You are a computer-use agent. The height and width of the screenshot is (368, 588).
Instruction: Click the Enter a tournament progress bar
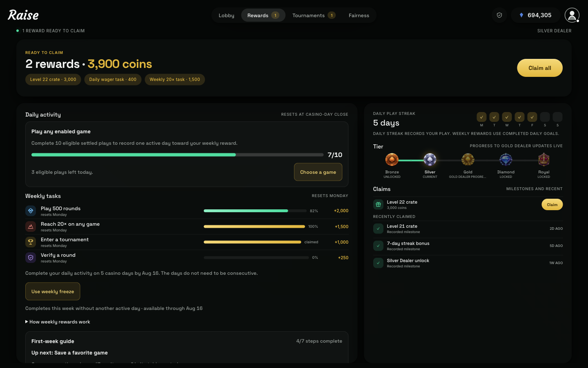pyautogui.click(x=252, y=242)
